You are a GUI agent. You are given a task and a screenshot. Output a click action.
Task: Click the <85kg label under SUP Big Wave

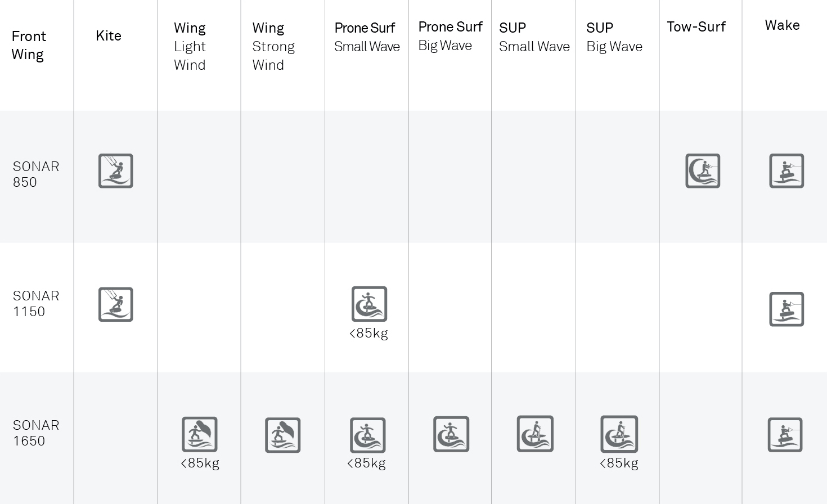coord(619,463)
